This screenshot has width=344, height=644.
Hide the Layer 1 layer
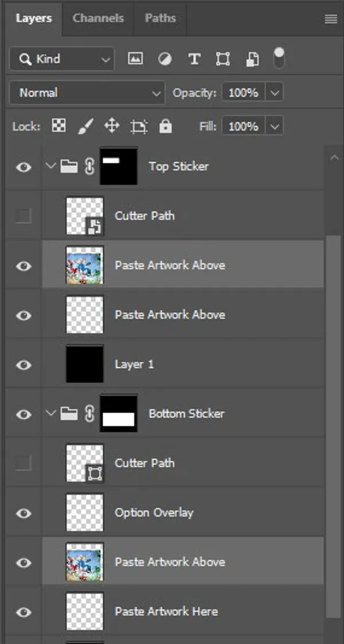coord(24,365)
